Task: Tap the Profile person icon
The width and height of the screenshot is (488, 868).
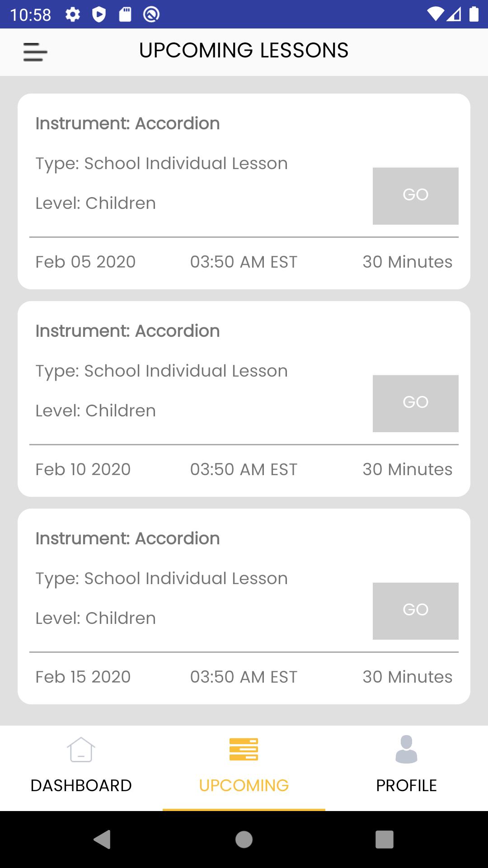Action: click(x=406, y=749)
